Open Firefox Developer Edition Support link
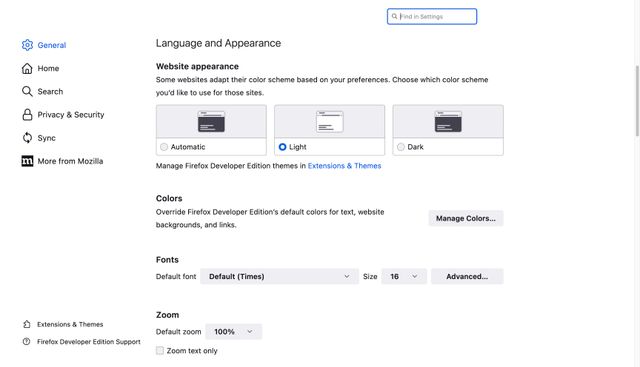This screenshot has height=367, width=640. point(89,342)
